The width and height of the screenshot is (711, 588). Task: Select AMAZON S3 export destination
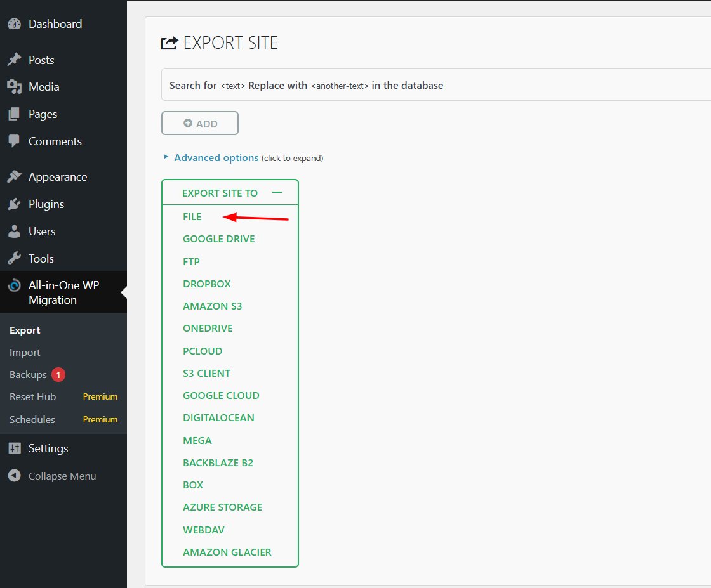click(213, 306)
